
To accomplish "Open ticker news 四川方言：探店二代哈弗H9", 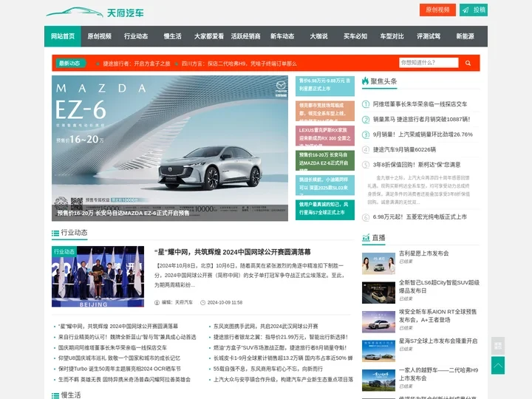I will (239, 64).
